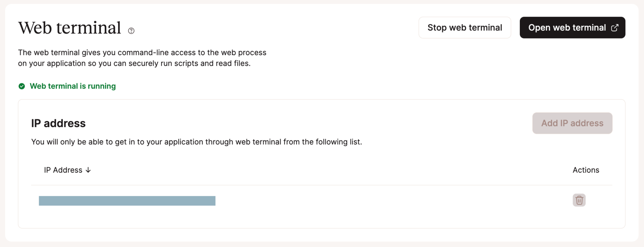Click the external link icon on Open button
Image resolution: width=644 pixels, height=247 pixels.
pos(614,28)
